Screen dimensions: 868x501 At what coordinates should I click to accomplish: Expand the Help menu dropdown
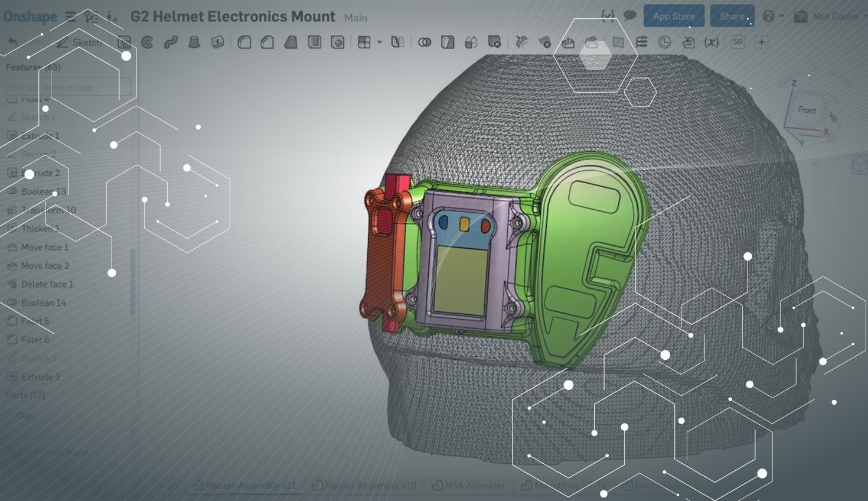pyautogui.click(x=773, y=17)
